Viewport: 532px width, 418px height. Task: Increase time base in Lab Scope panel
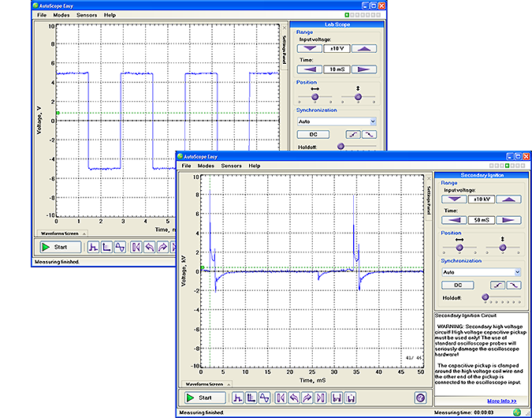(364, 69)
